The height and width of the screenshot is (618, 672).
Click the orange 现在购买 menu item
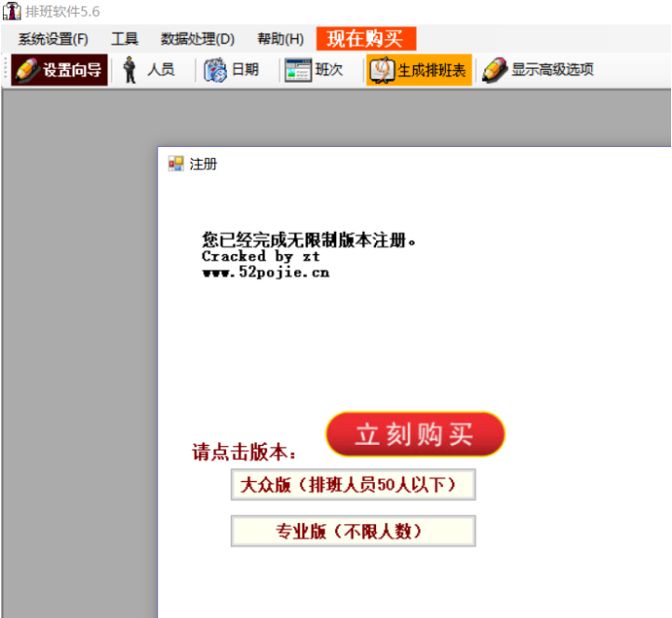tap(366, 38)
